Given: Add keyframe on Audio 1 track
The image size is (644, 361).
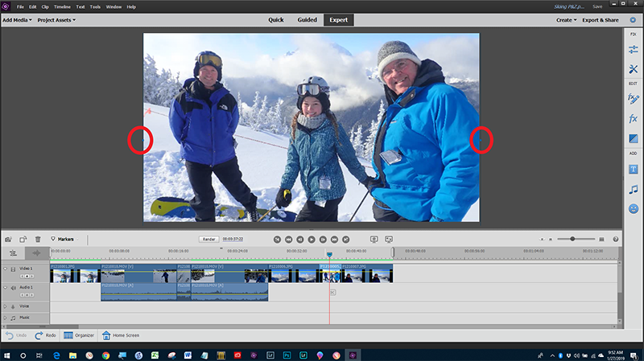Looking at the screenshot, I should pyautogui.click(x=27, y=295).
